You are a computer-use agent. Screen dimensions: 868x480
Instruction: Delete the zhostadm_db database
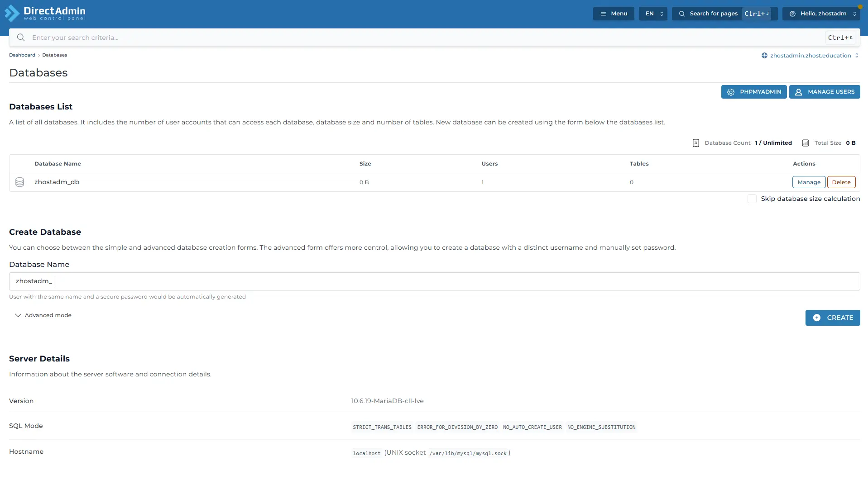pos(841,182)
